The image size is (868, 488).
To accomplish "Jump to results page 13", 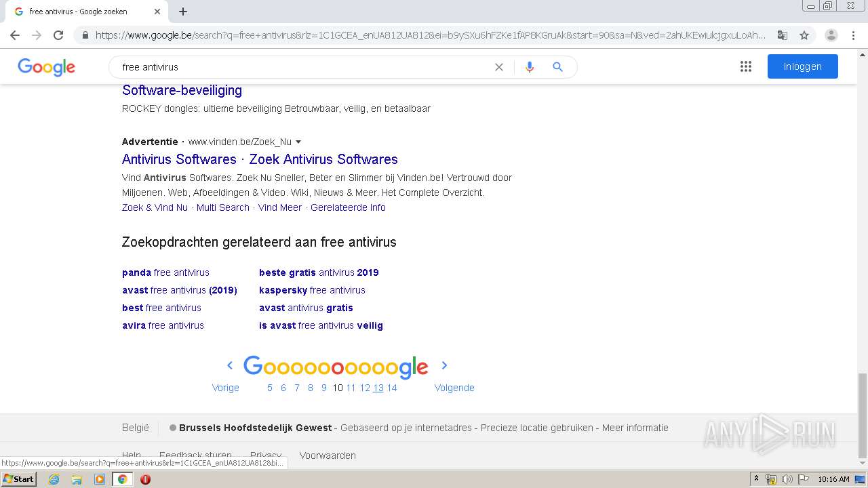I will pos(378,388).
